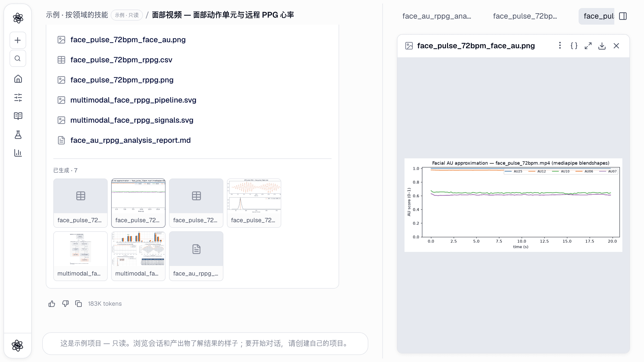Select the multimodal signals chart thumbnail
This screenshot has width=644, height=362.
(138, 256)
